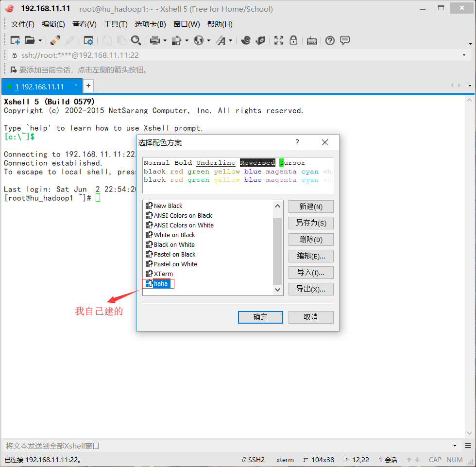Select Pastel on Black scheme

click(170, 254)
